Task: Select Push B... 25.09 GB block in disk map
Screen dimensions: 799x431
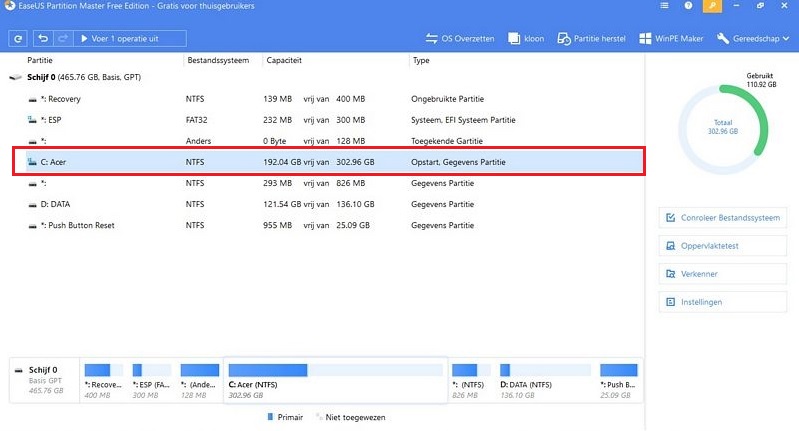Action: pyautogui.click(x=619, y=381)
